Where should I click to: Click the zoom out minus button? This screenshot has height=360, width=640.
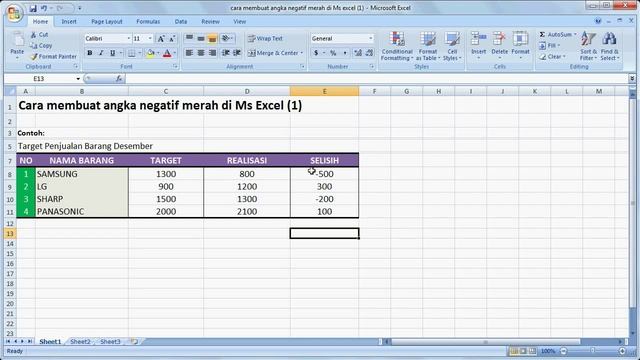[x=564, y=351]
